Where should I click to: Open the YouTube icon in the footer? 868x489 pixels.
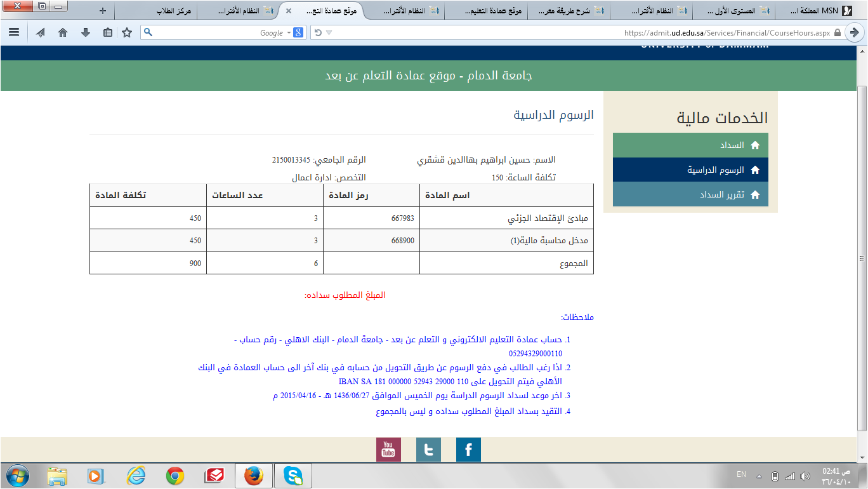pyautogui.click(x=388, y=450)
